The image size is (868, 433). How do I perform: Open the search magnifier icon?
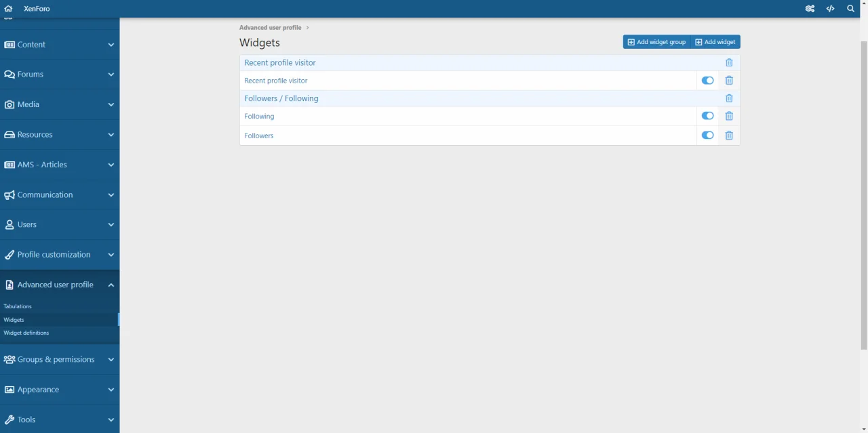[x=850, y=9]
